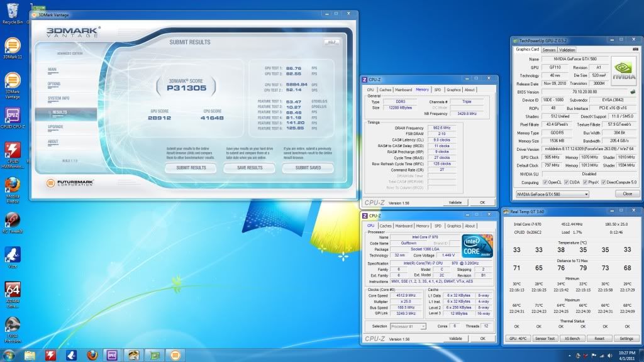Open the Recycle Bin desktop icon
The height and width of the screenshot is (362, 644).
(x=13, y=13)
